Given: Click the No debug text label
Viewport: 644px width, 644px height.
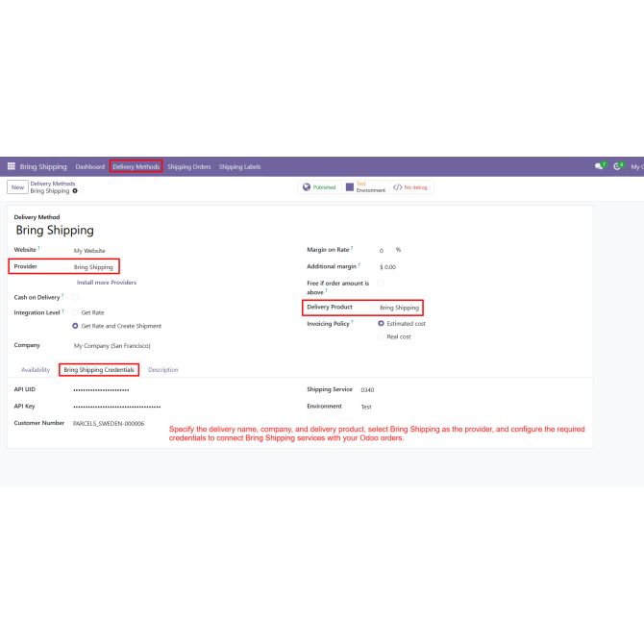Looking at the screenshot, I should (415, 187).
